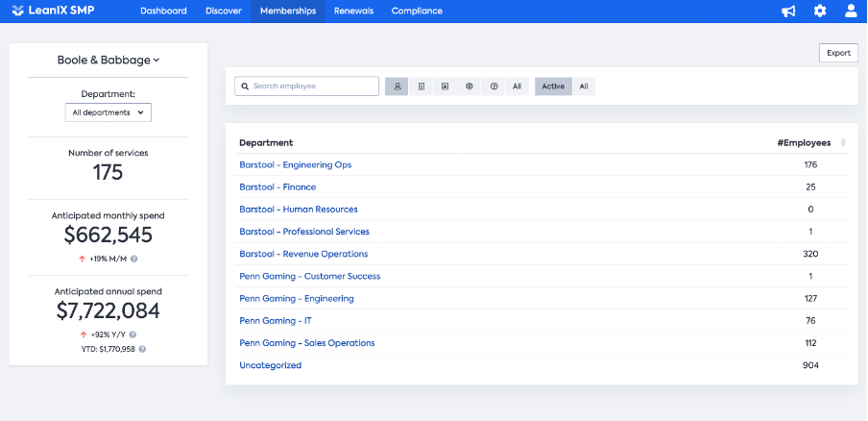
Task: Go to the Discover tab
Action: click(224, 12)
